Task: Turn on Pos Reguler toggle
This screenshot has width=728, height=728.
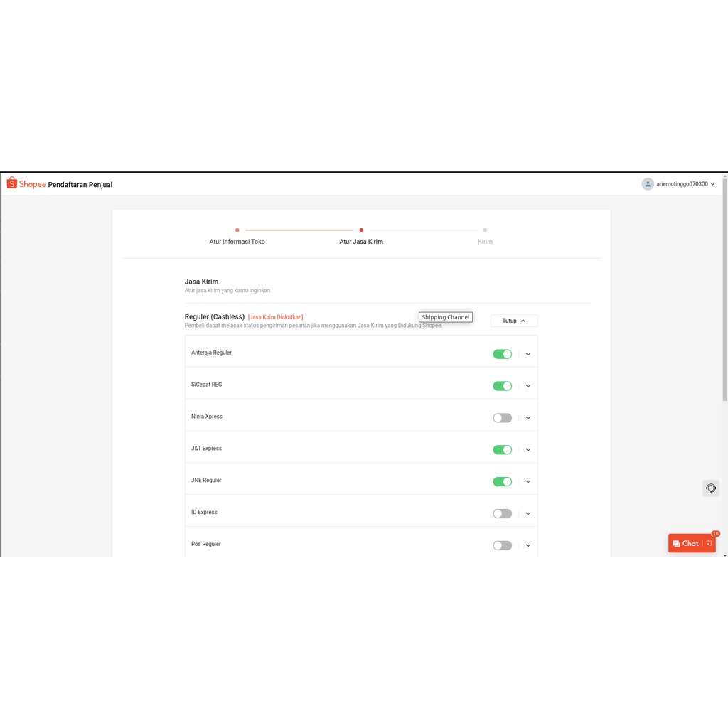Action: coord(502,546)
